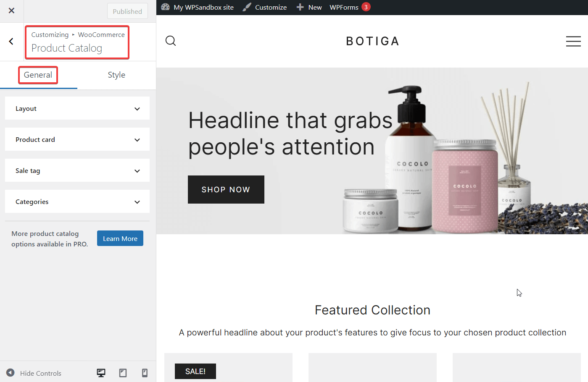This screenshot has width=588, height=382.
Task: Switch preview to mobile device icon
Action: coord(145,373)
